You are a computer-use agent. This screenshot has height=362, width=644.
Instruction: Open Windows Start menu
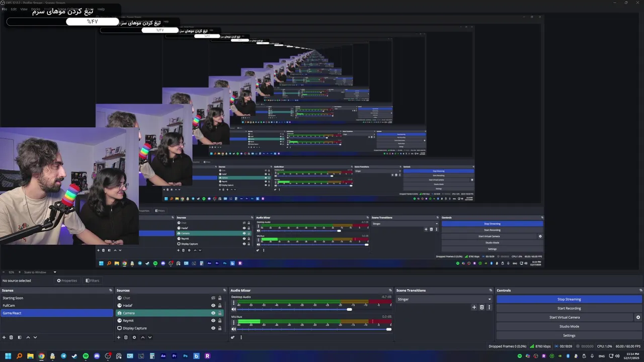[8, 356]
